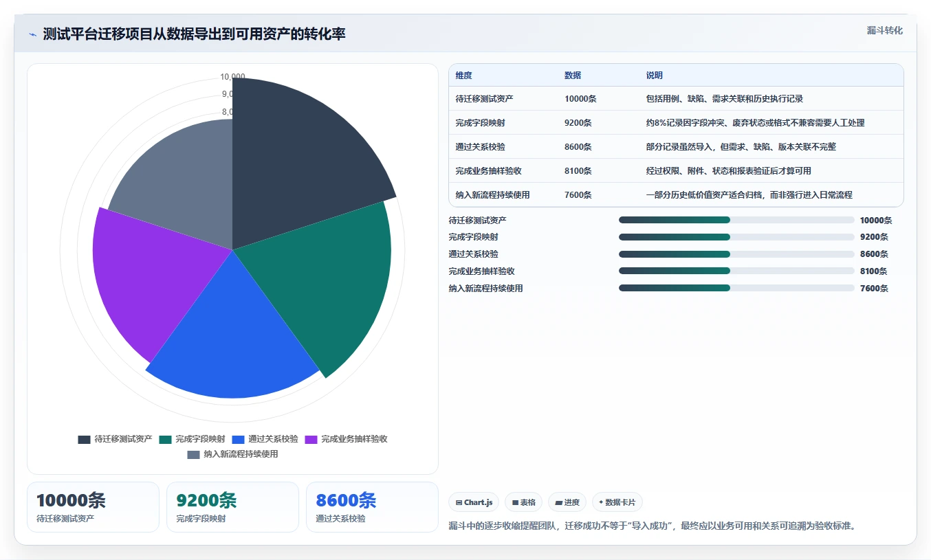The width and height of the screenshot is (931, 560).
Task: Toggle the 完成字段映射 legend swatch
Action: click(166, 439)
